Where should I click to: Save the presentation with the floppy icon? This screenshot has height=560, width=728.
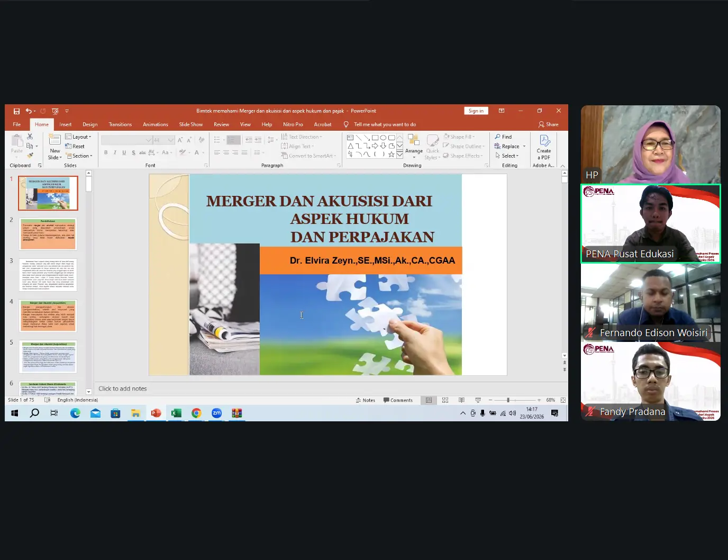(16, 111)
